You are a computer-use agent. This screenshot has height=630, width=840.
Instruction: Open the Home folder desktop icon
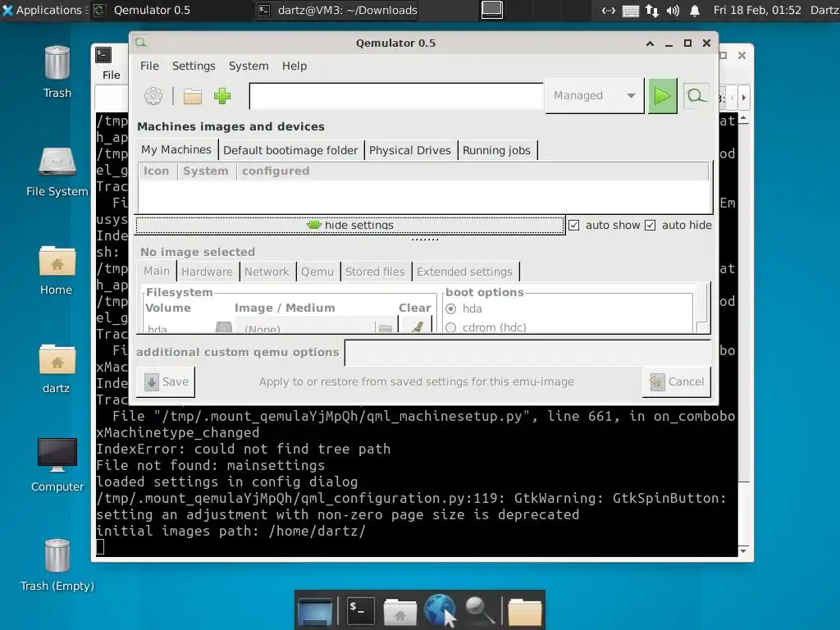(x=57, y=271)
